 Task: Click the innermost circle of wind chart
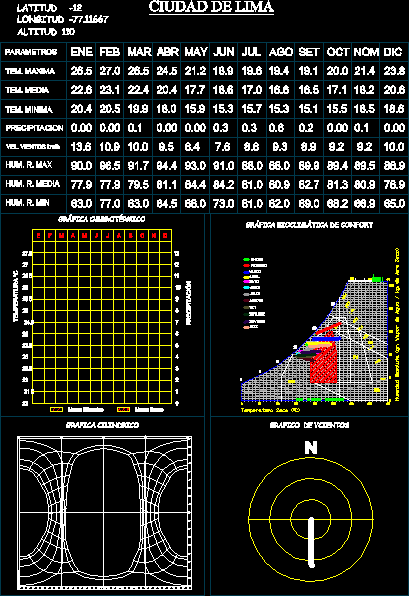point(311,519)
